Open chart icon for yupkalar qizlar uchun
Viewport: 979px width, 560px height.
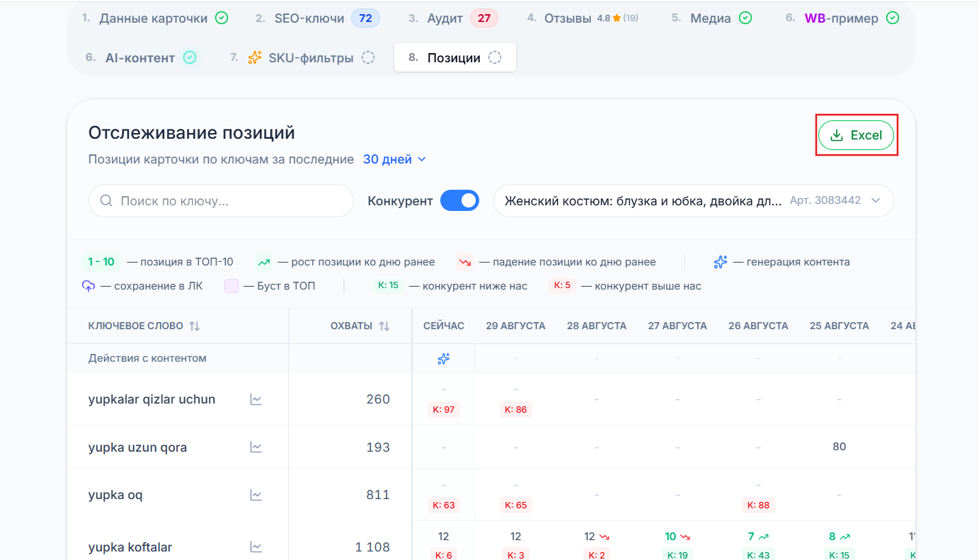pos(256,399)
